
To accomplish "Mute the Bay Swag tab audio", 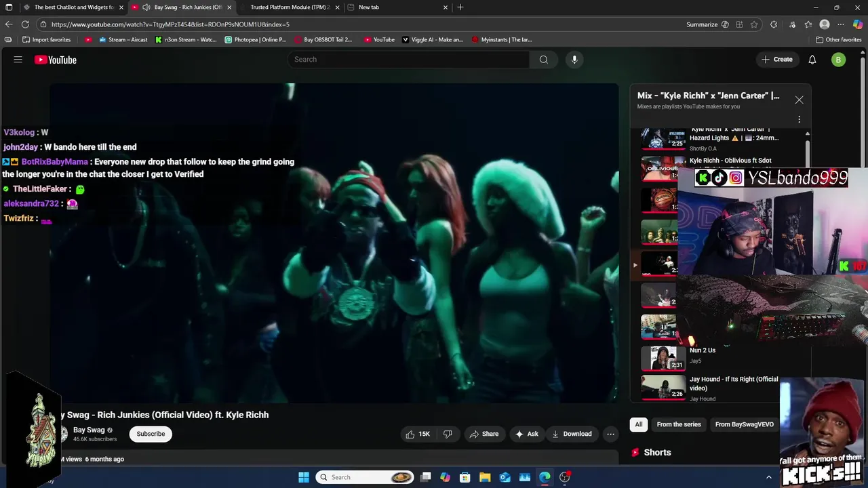I will point(146,7).
